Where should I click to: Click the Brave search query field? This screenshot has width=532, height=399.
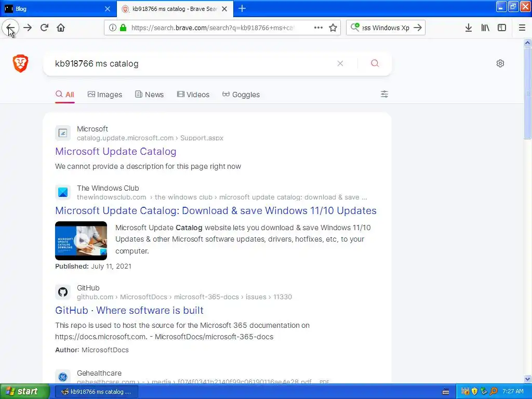click(193, 64)
